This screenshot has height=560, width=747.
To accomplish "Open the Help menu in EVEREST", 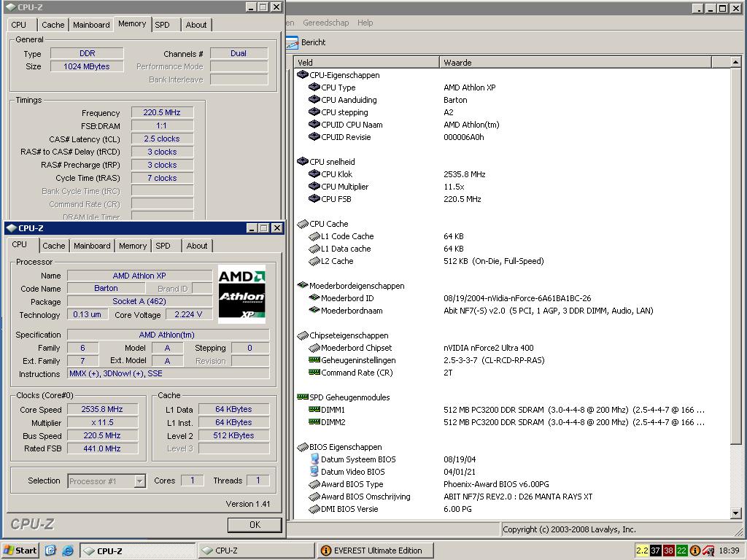I will [x=365, y=23].
